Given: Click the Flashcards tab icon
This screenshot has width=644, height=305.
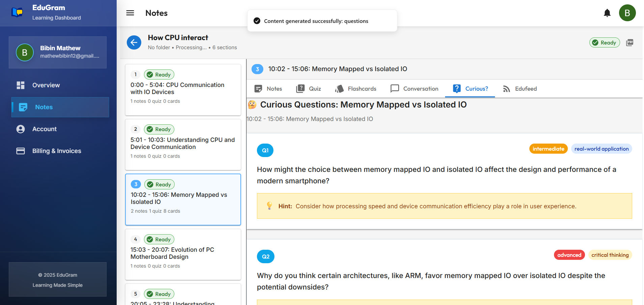Looking at the screenshot, I should [339, 89].
